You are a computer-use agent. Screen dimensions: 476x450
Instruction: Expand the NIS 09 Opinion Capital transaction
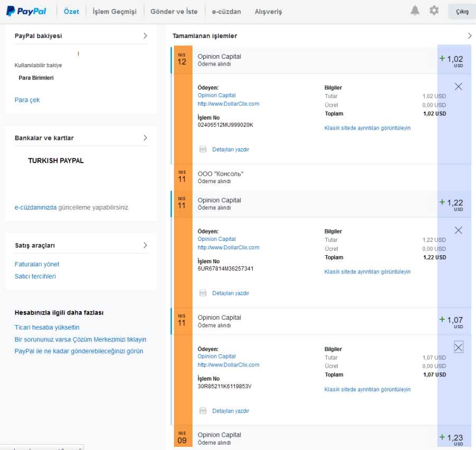pos(321,438)
